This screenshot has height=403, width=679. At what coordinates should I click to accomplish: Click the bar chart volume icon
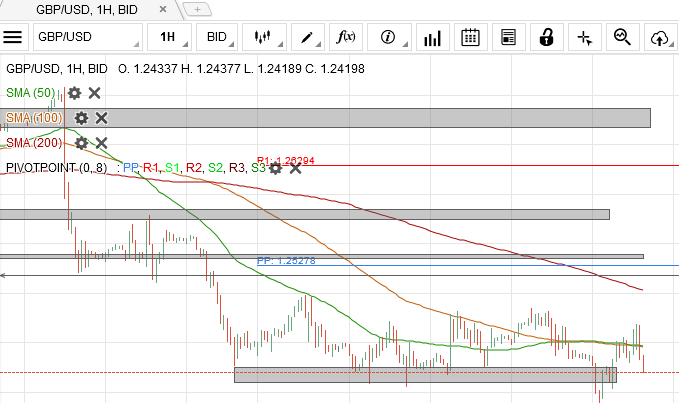tap(433, 37)
